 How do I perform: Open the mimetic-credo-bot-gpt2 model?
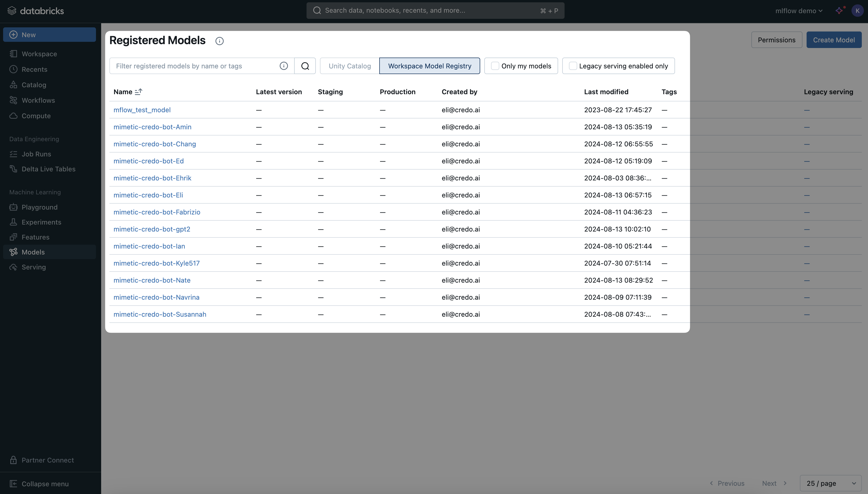click(x=152, y=229)
